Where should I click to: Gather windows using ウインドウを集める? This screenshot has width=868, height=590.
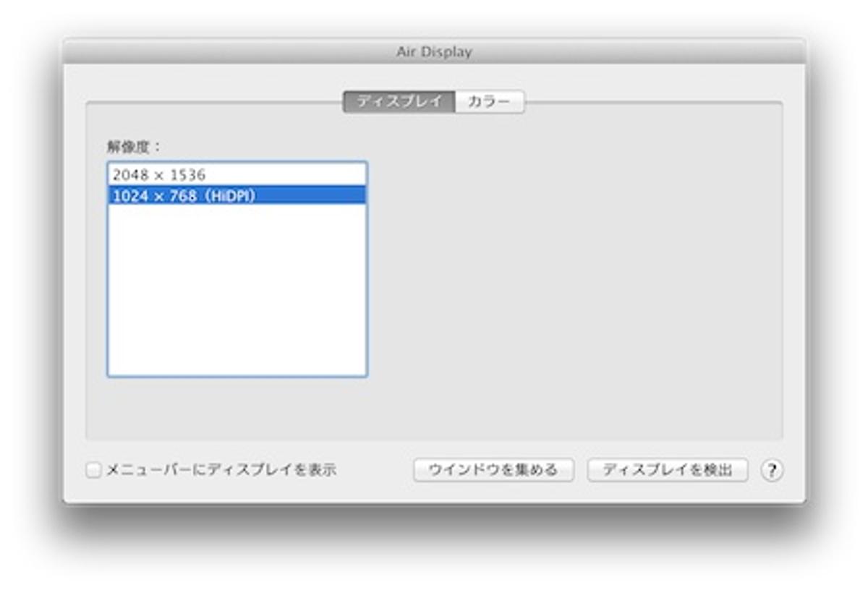(x=493, y=471)
